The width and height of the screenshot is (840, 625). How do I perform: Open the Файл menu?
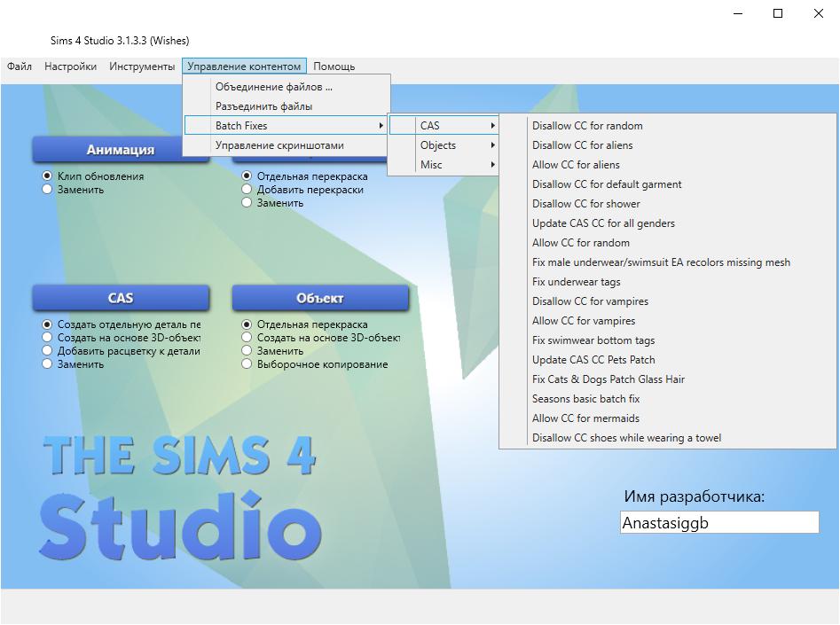(x=20, y=66)
